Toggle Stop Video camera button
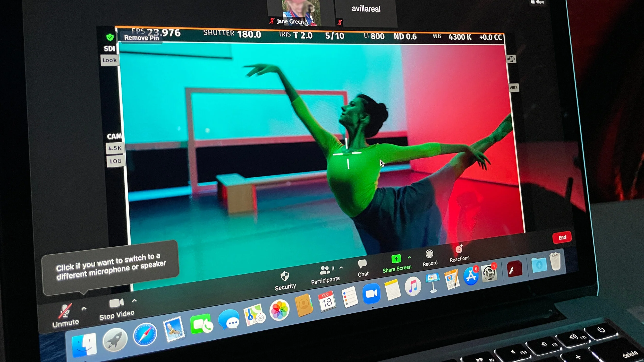Image resolution: width=644 pixels, height=362 pixels. [116, 303]
